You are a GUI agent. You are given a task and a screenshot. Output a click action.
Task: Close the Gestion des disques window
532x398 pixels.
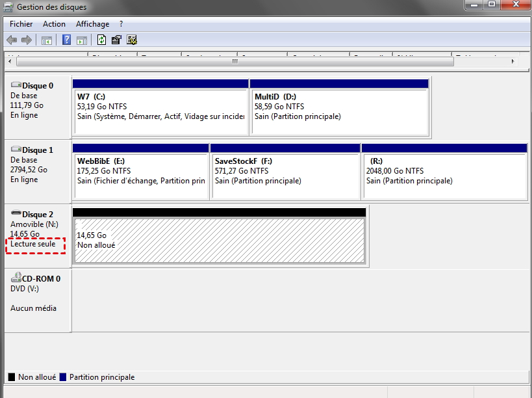click(516, 5)
